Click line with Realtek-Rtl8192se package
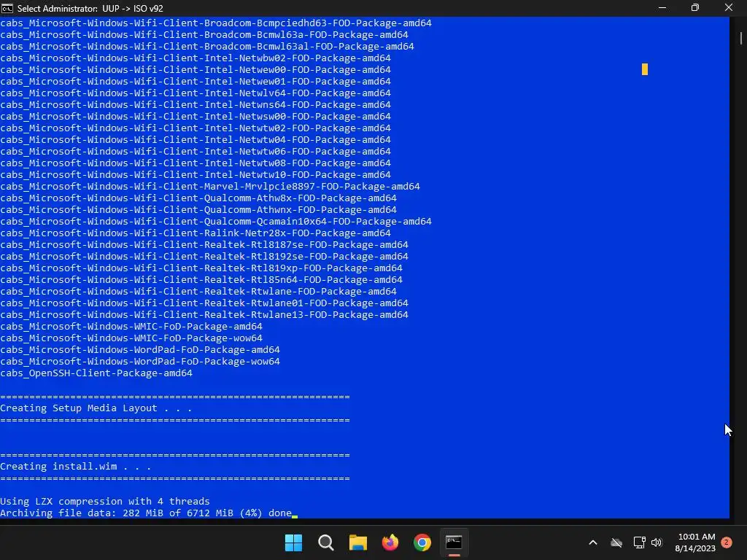 tap(204, 256)
